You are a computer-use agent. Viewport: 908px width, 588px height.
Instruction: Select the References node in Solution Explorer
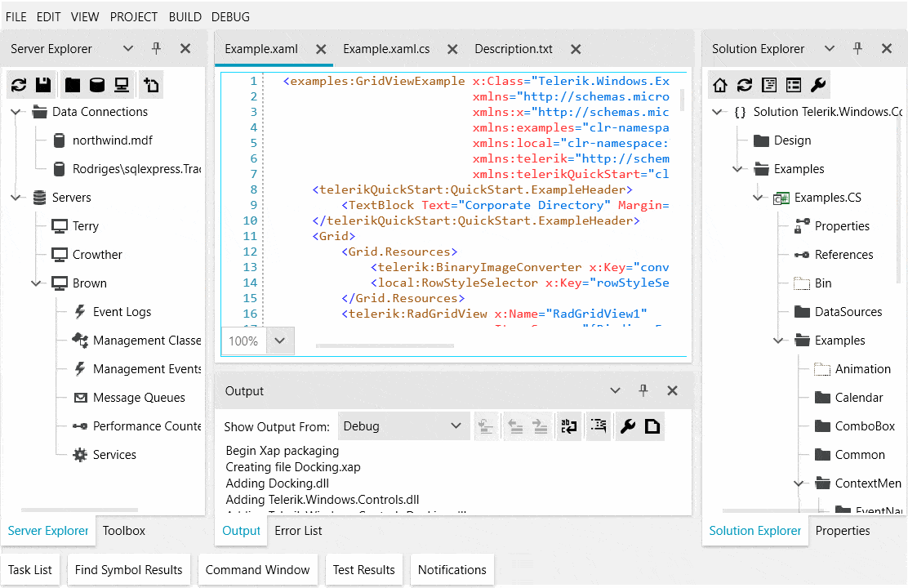coord(843,254)
